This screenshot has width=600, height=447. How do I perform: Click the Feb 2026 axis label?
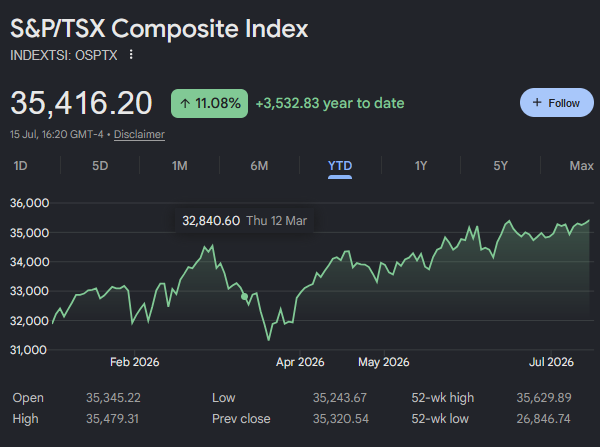point(135,362)
